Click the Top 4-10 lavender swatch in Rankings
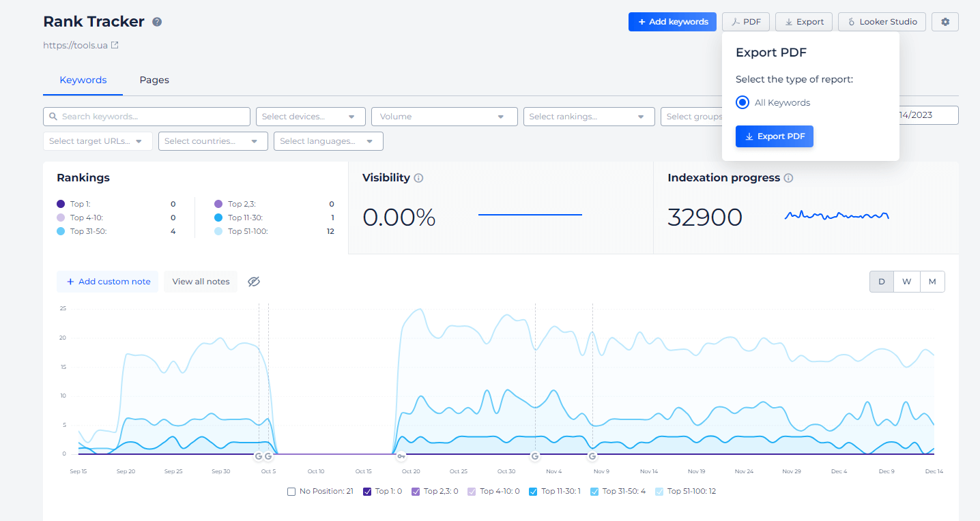 [x=61, y=218]
